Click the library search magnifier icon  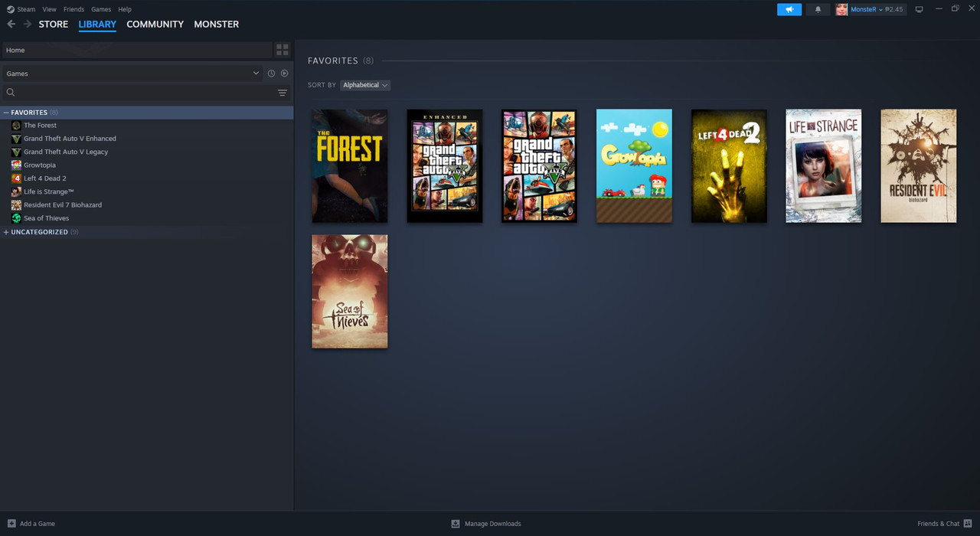click(11, 93)
